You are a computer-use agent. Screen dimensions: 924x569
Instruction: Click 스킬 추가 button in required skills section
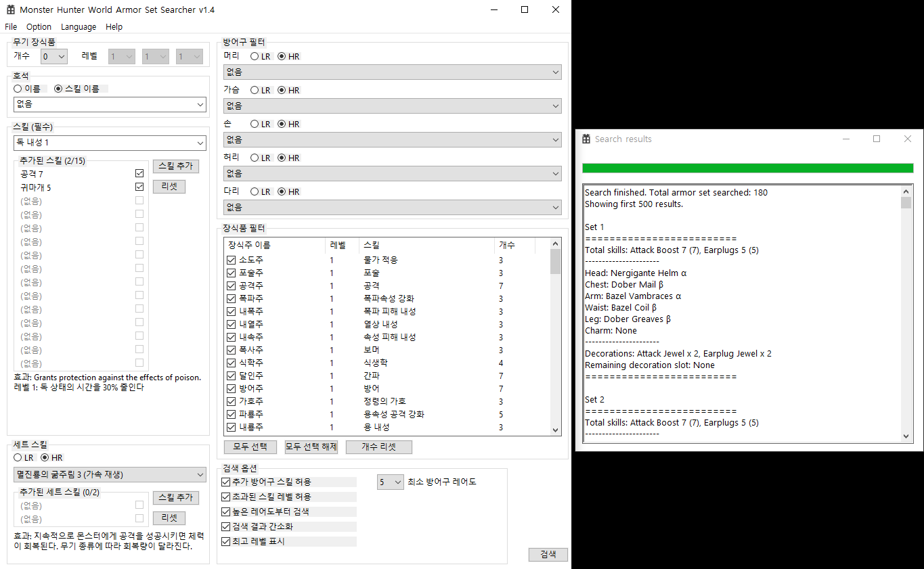click(x=175, y=166)
